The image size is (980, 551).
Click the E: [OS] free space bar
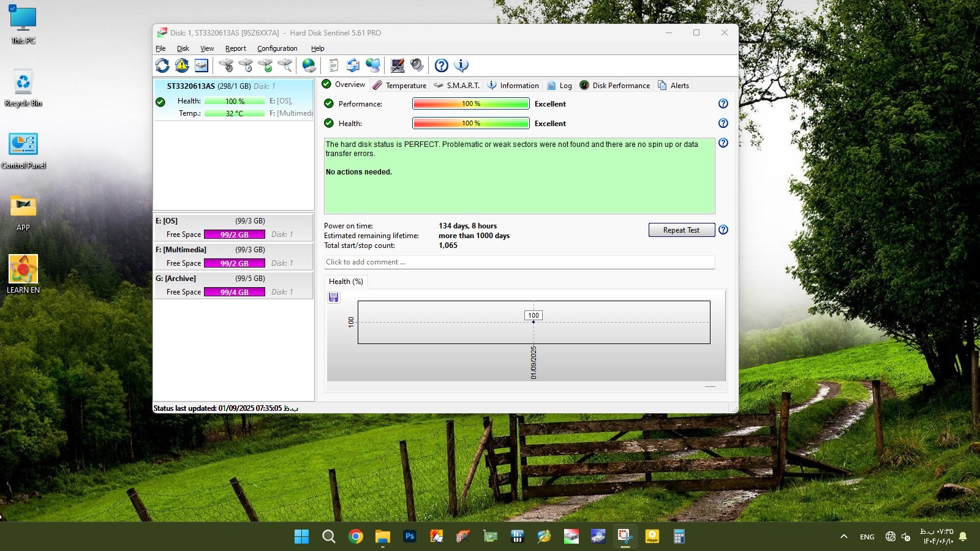coord(235,234)
